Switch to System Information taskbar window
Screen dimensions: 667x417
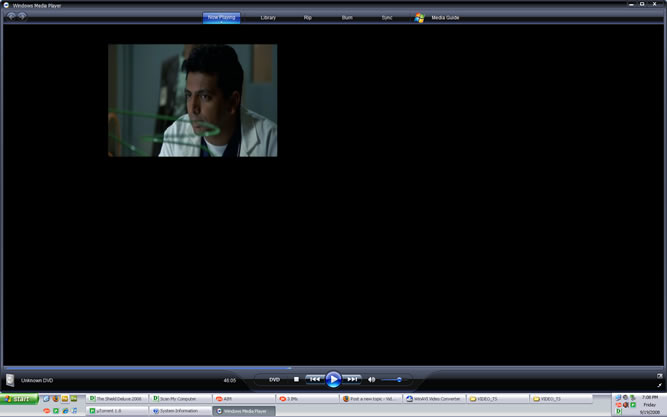coord(180,411)
